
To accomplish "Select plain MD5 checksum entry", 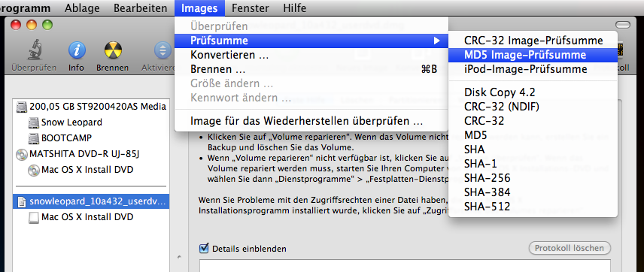I will point(533,135).
